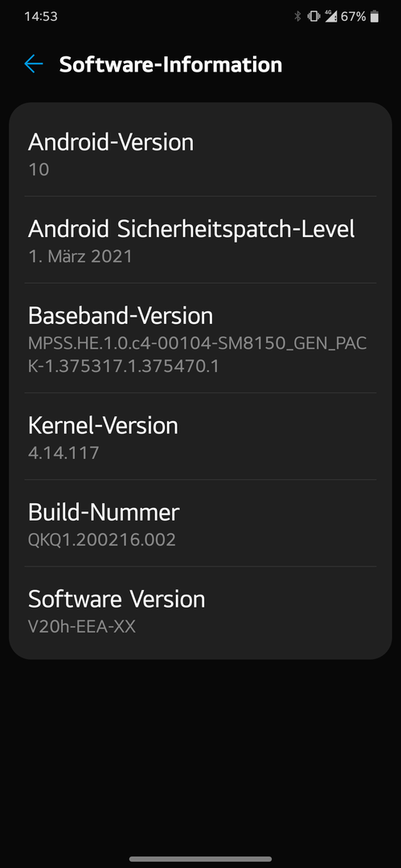Tap the battery icon in status bar

(x=374, y=17)
